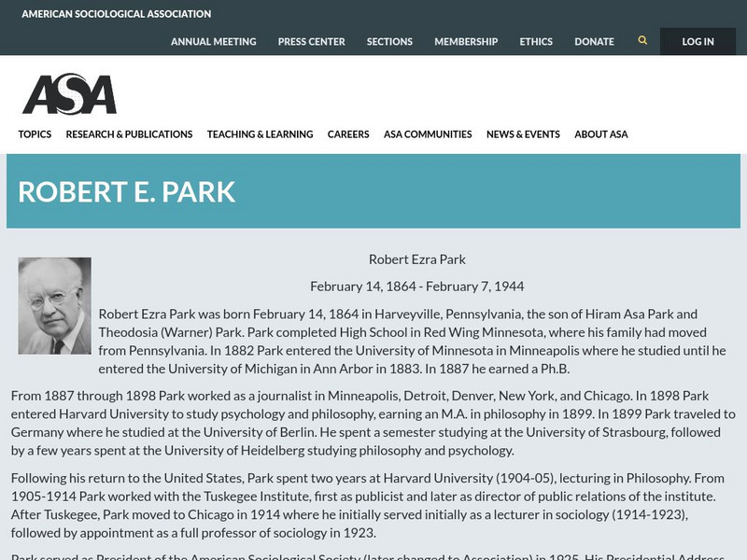Open the search magnifier icon
Viewport: 747px width, 560px height.
click(641, 41)
